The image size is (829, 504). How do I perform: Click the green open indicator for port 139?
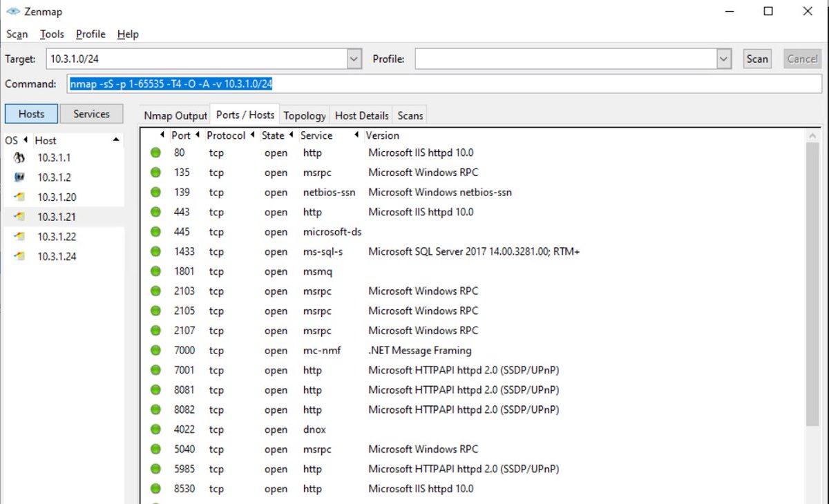(x=156, y=192)
